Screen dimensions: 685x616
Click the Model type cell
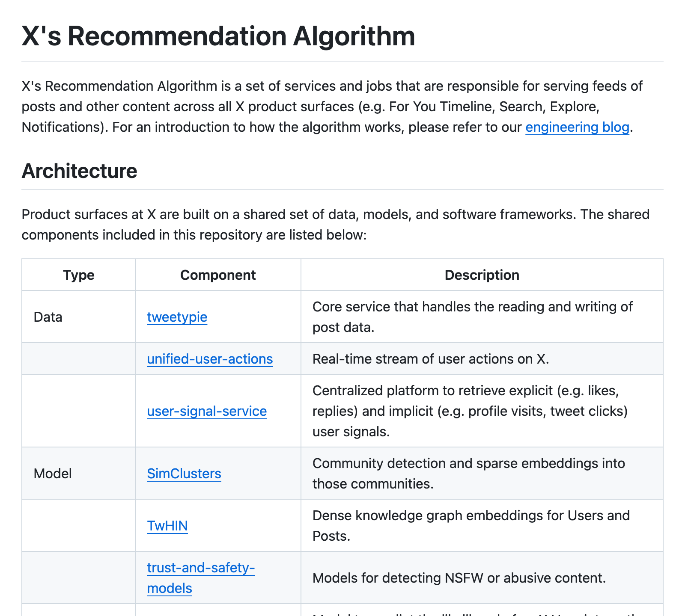[x=53, y=474]
